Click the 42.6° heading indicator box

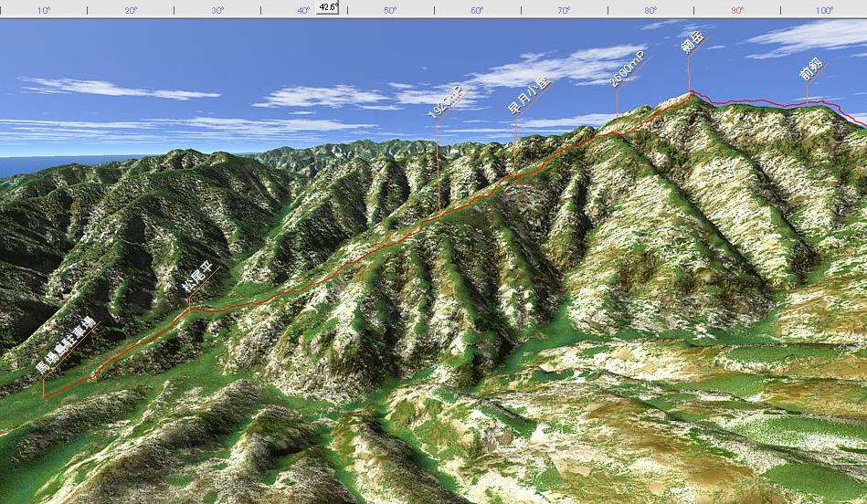pos(328,6)
